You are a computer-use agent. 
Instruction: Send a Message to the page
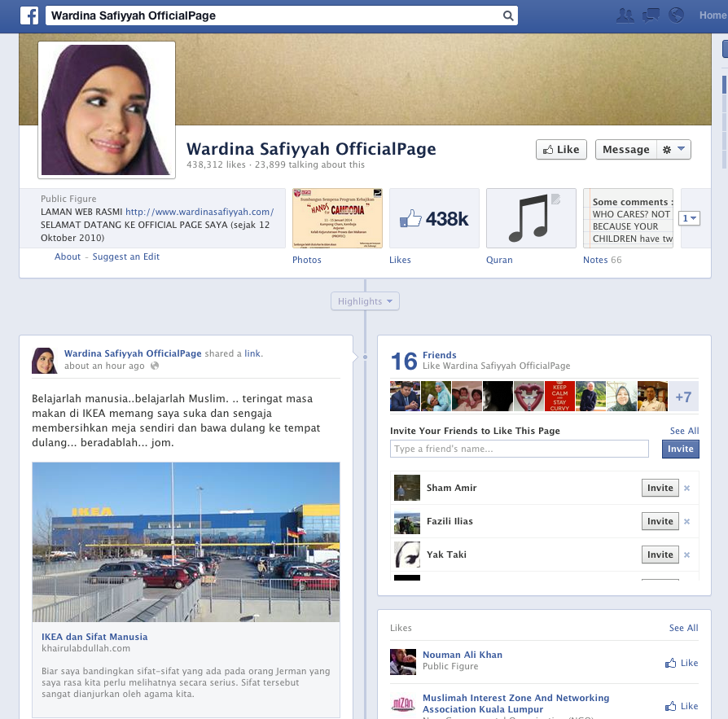coord(625,150)
